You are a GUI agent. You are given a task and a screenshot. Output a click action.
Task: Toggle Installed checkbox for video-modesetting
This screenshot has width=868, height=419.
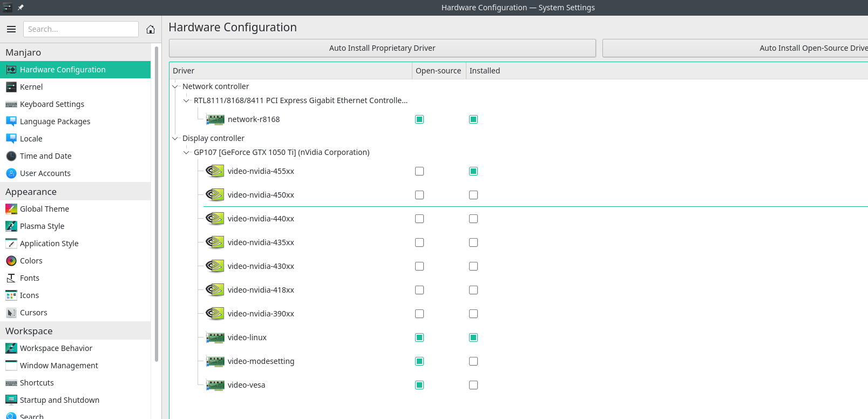473,361
